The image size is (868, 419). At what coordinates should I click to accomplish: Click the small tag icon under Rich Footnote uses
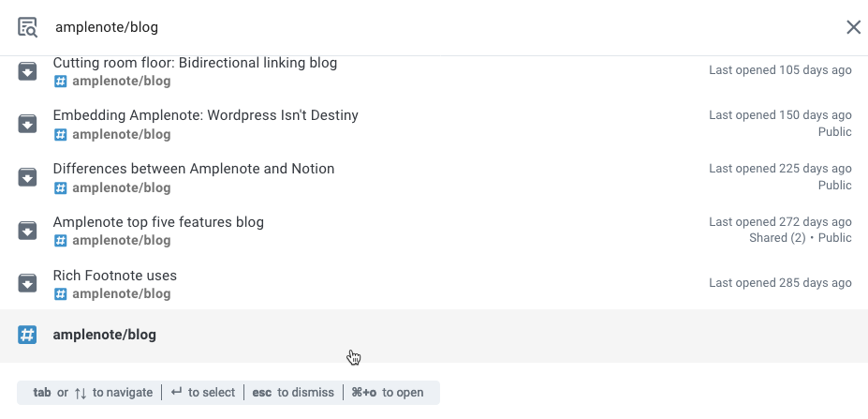(60, 293)
